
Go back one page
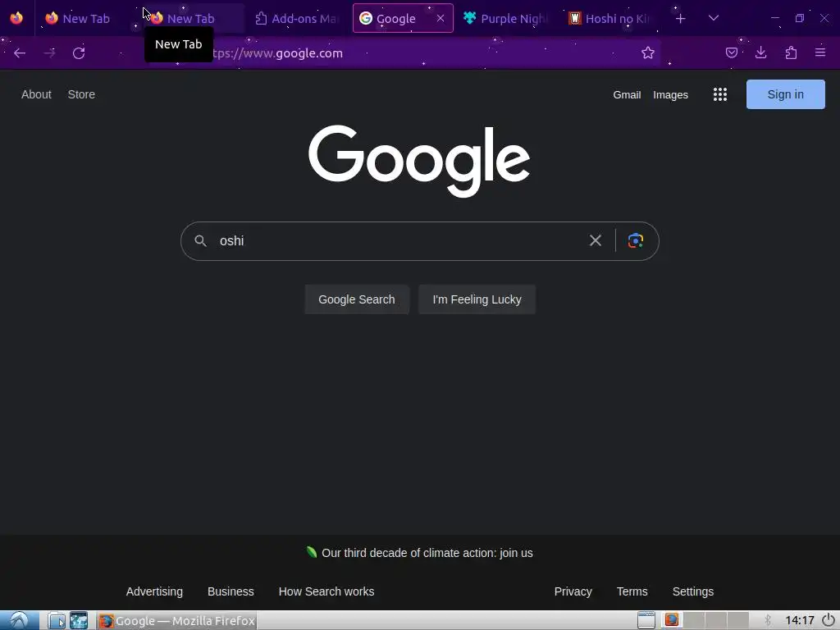[x=20, y=53]
